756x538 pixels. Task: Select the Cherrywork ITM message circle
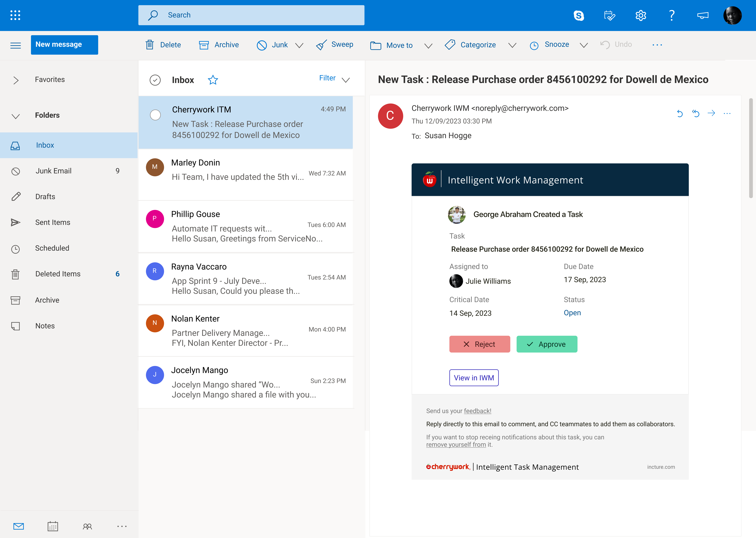point(155,115)
